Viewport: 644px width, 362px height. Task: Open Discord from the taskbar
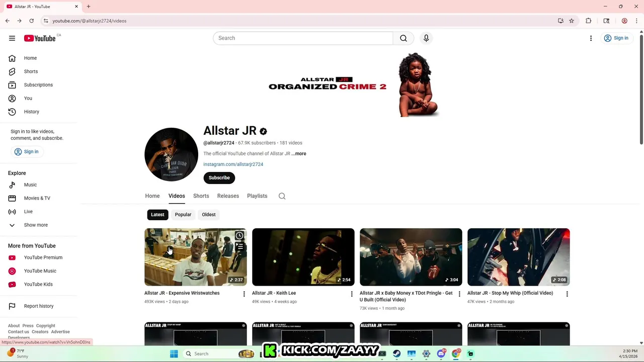coord(441,354)
